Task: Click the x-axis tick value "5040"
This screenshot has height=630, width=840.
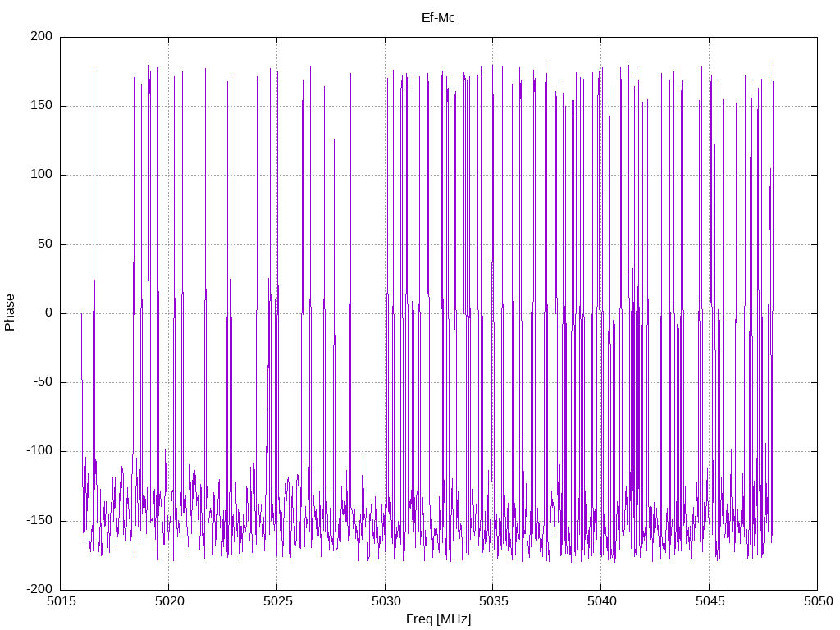Action: (x=601, y=601)
